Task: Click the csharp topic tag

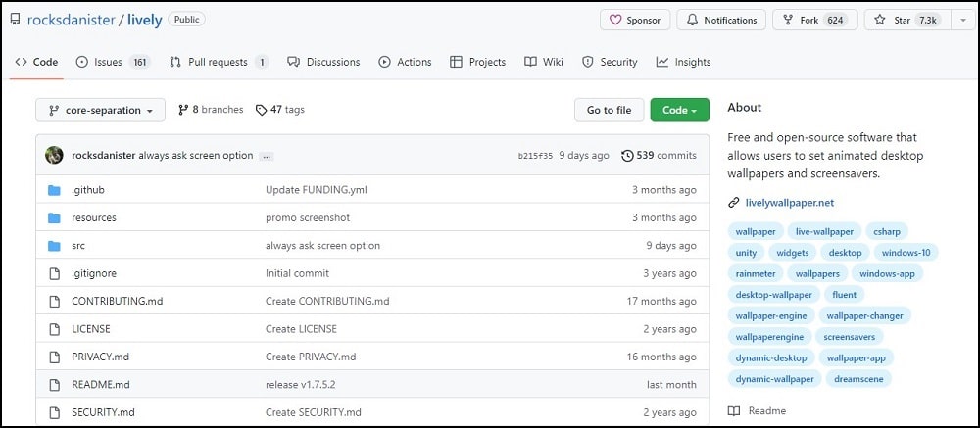Action: (887, 232)
